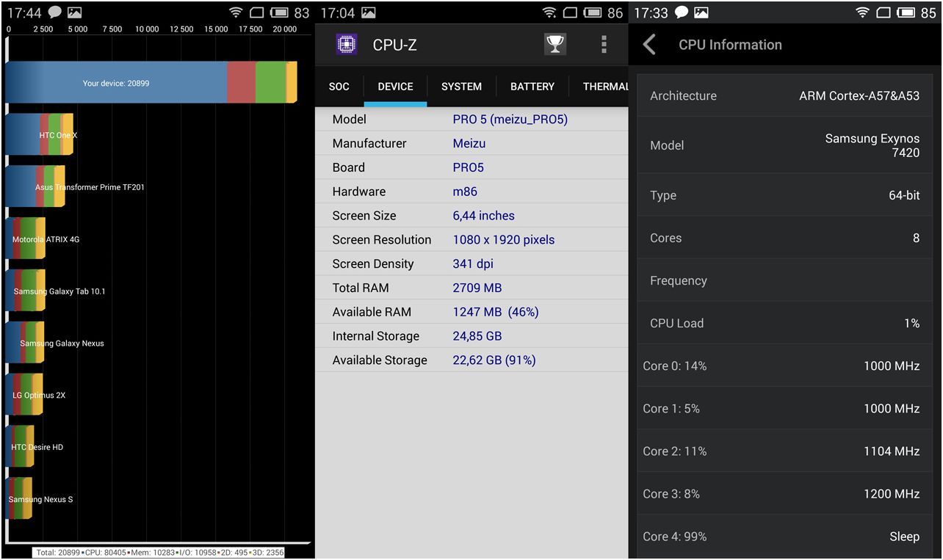Click the Your device 20899 score bar
This screenshot has width=943, height=560.
point(118,83)
